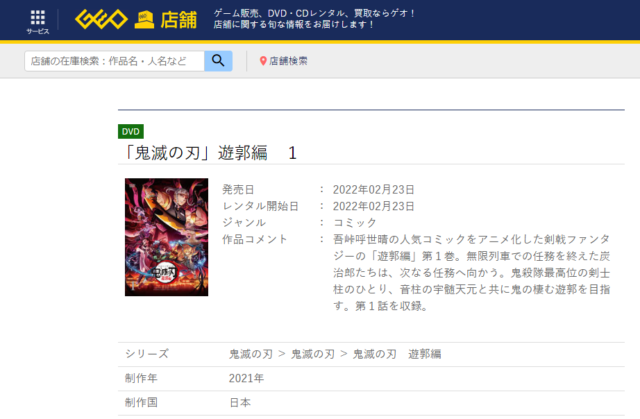Click the header tagline ゲーム販売、DVD・CDレンタル

pos(314,13)
